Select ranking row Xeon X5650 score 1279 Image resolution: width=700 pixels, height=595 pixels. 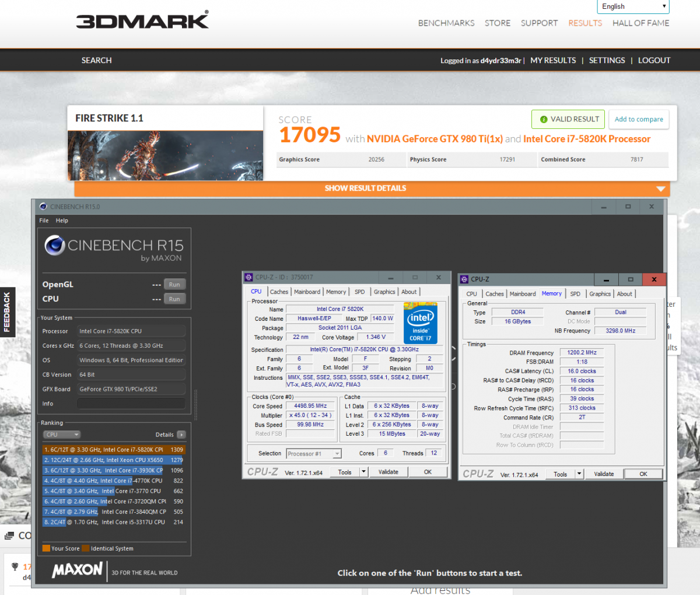click(x=113, y=460)
